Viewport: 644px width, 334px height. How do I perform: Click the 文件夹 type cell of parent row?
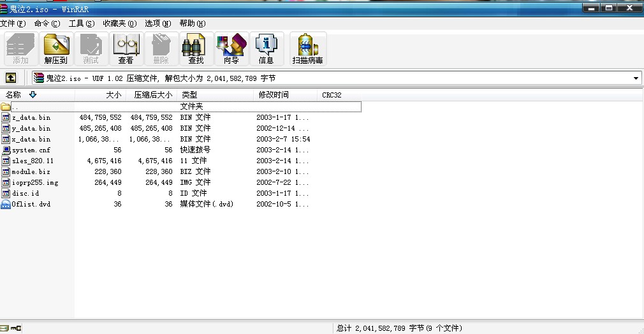click(191, 106)
